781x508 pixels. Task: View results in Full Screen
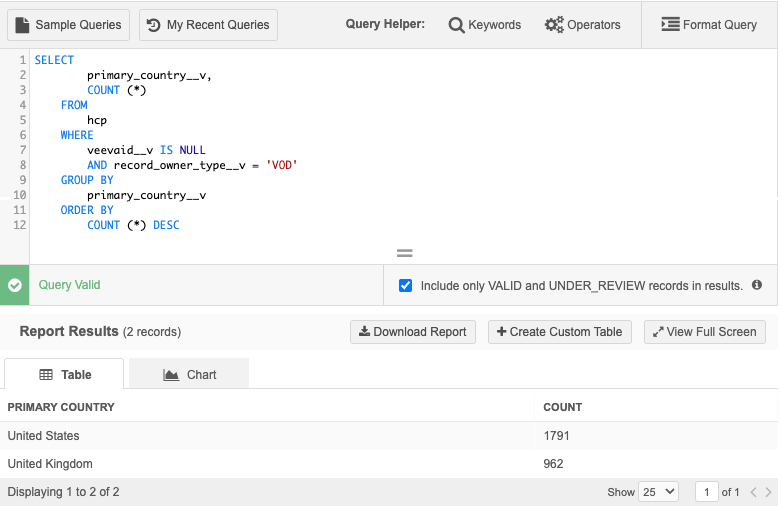(705, 332)
